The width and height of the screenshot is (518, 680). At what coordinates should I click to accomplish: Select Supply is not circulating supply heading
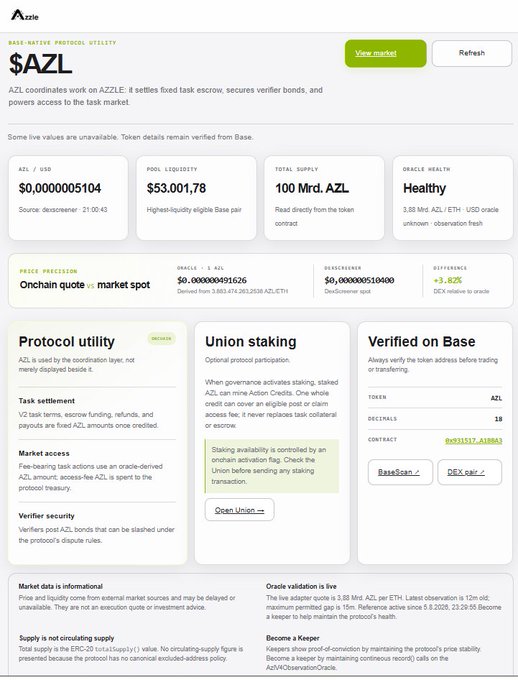pyautogui.click(x=66, y=638)
